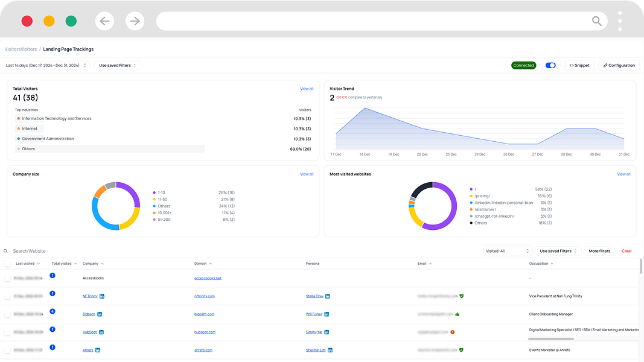Click inside the browser address bar
The width and height of the screenshot is (644, 362).
(374, 21)
